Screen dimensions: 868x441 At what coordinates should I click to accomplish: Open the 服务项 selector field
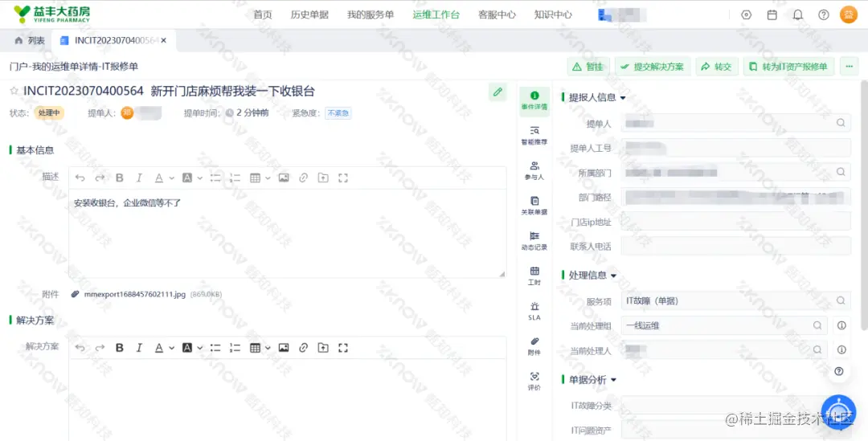(x=735, y=301)
